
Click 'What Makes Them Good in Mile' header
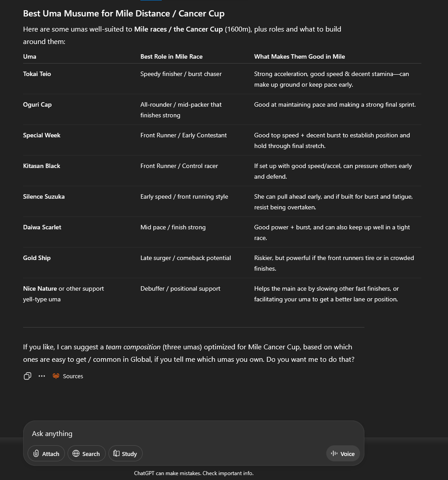pyautogui.click(x=300, y=56)
